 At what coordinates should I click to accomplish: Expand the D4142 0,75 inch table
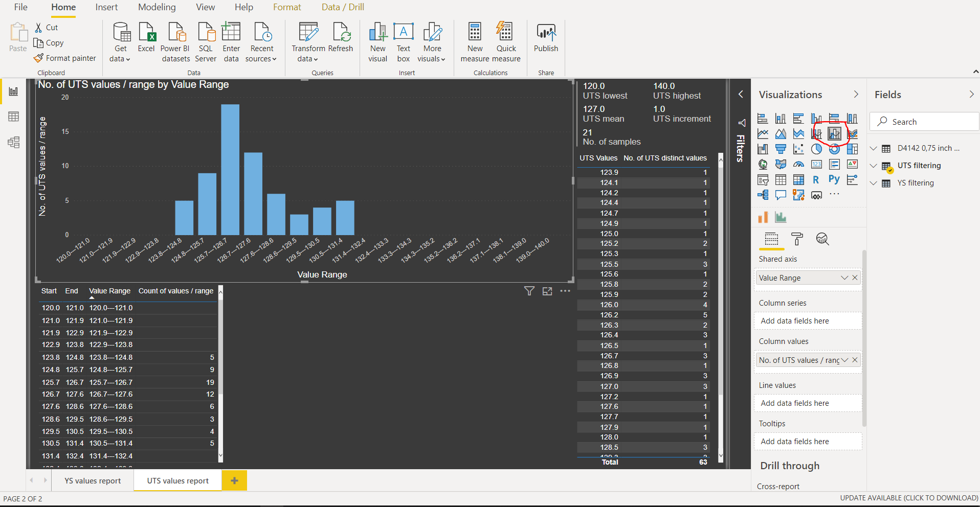pyautogui.click(x=874, y=148)
